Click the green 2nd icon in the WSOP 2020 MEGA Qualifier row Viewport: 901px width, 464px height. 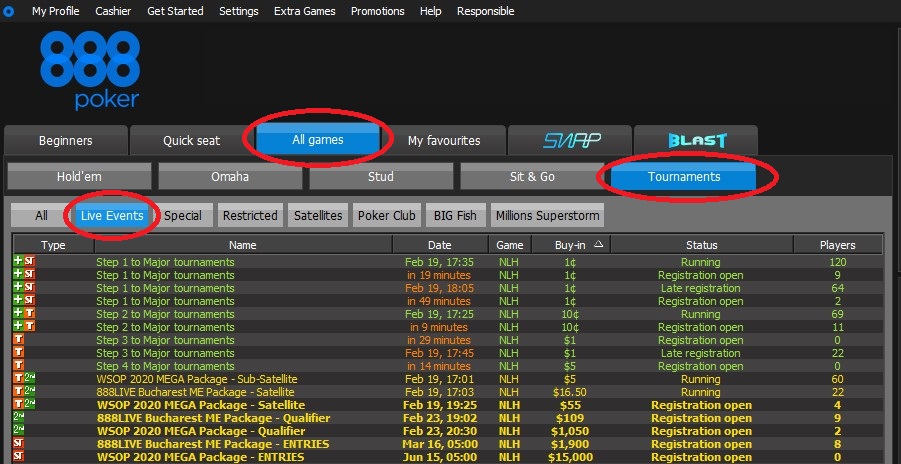[18, 431]
